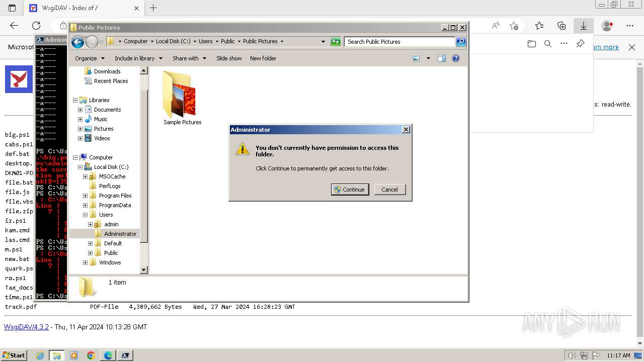
Task: Open Explorer Help question mark icon
Action: 456,58
